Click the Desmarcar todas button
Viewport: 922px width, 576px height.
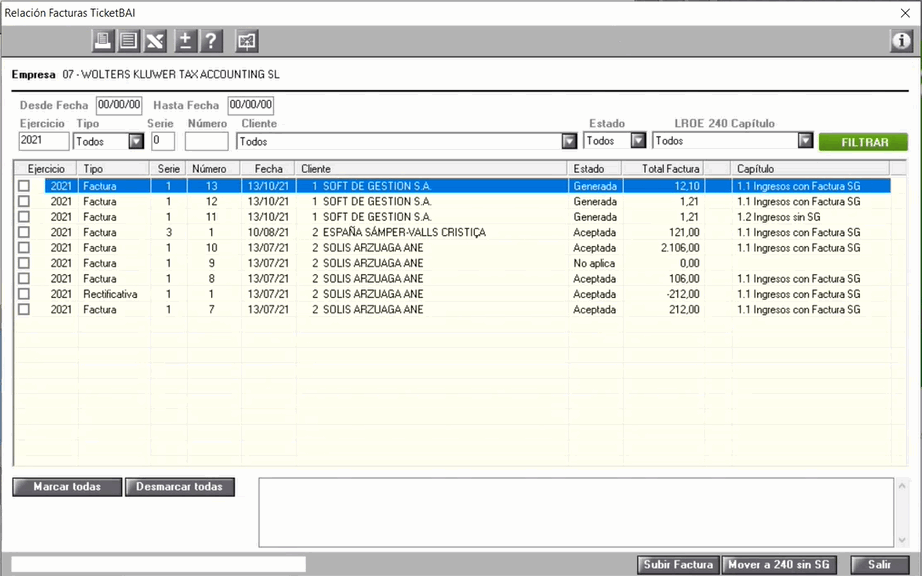click(179, 487)
